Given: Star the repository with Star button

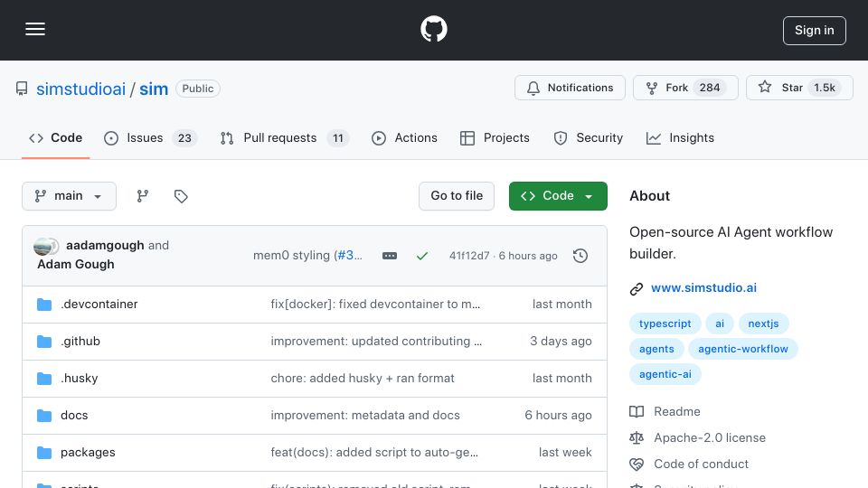Looking at the screenshot, I should [799, 88].
